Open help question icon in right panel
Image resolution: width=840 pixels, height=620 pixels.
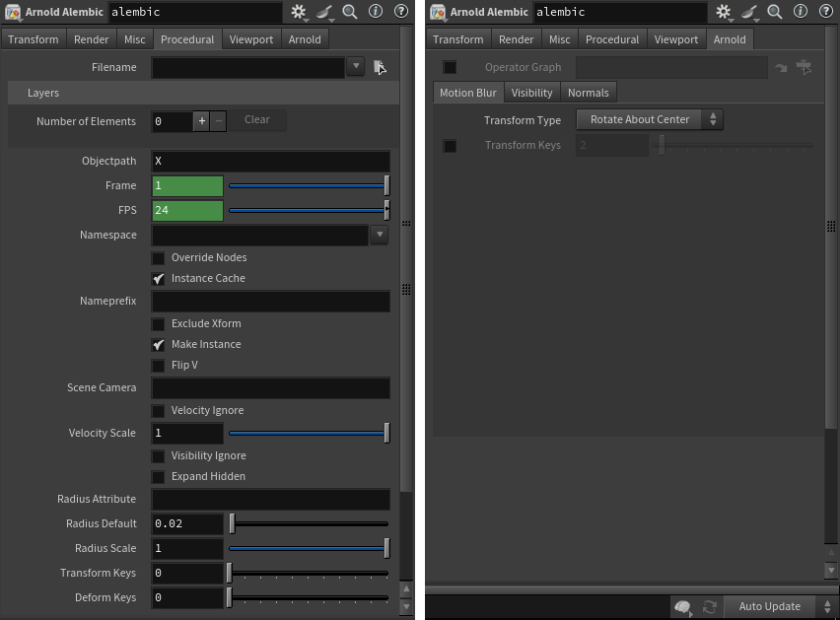click(825, 11)
